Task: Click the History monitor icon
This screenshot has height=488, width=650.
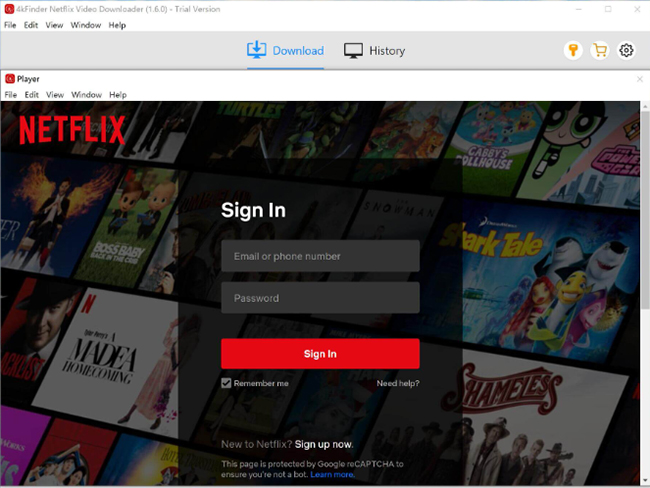Action: [353, 51]
